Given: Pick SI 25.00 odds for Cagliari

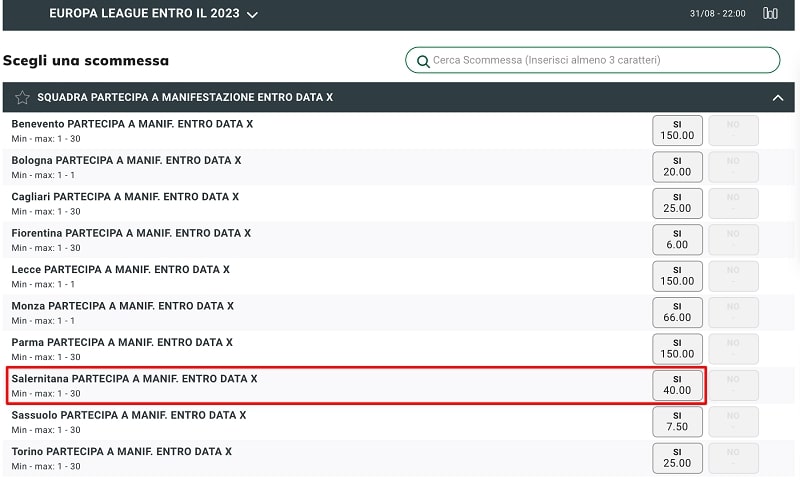Looking at the screenshot, I should coord(677,203).
